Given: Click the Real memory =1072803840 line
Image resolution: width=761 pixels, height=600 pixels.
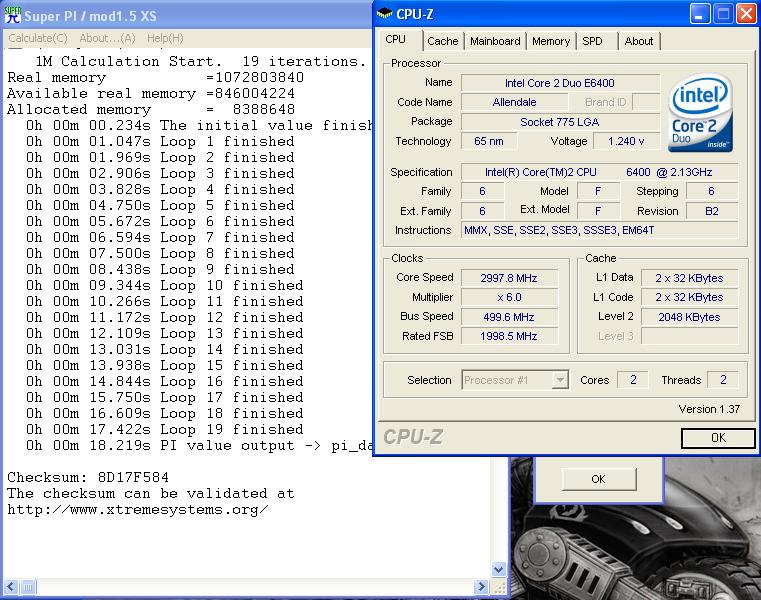Looking at the screenshot, I should [x=155, y=78].
